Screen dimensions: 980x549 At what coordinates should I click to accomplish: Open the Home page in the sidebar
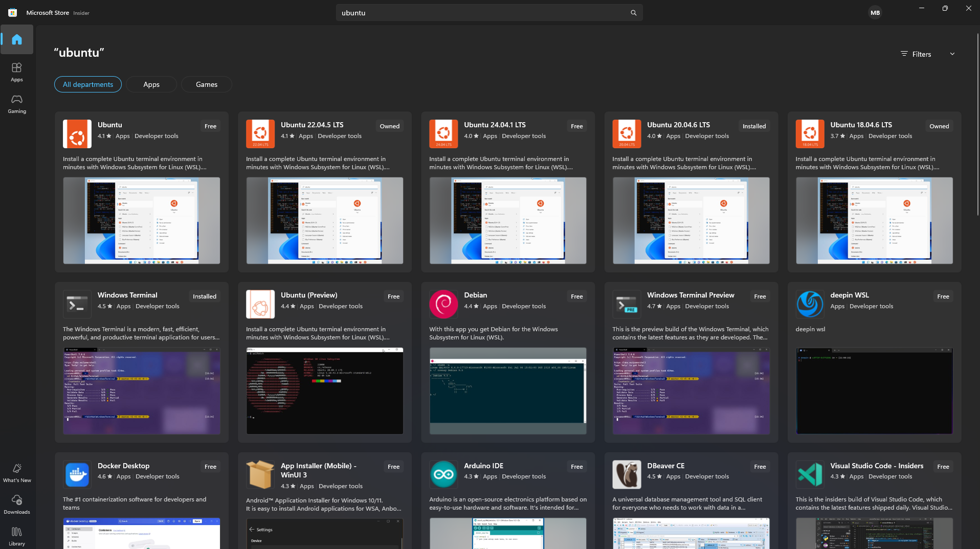tap(17, 39)
